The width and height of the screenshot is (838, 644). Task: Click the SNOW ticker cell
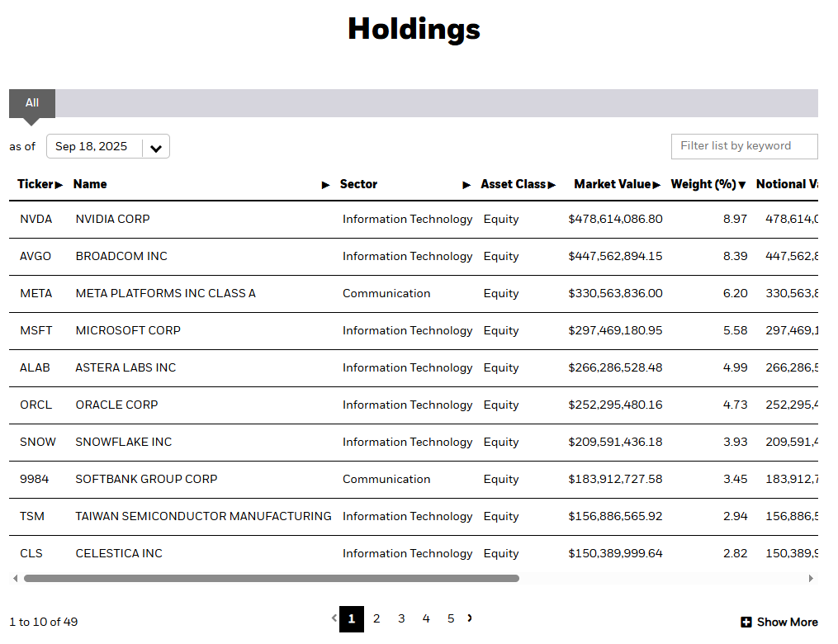click(37, 442)
